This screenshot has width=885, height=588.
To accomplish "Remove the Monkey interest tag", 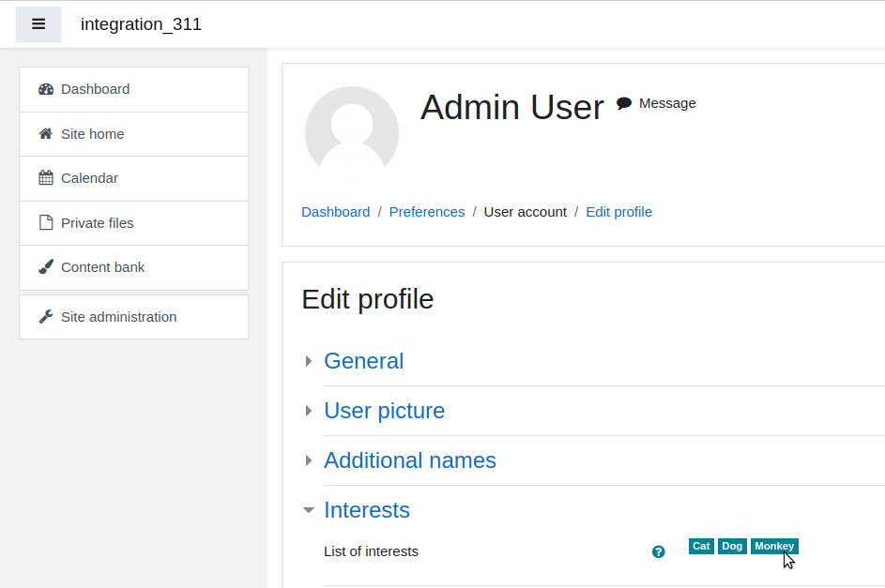I will point(774,547).
